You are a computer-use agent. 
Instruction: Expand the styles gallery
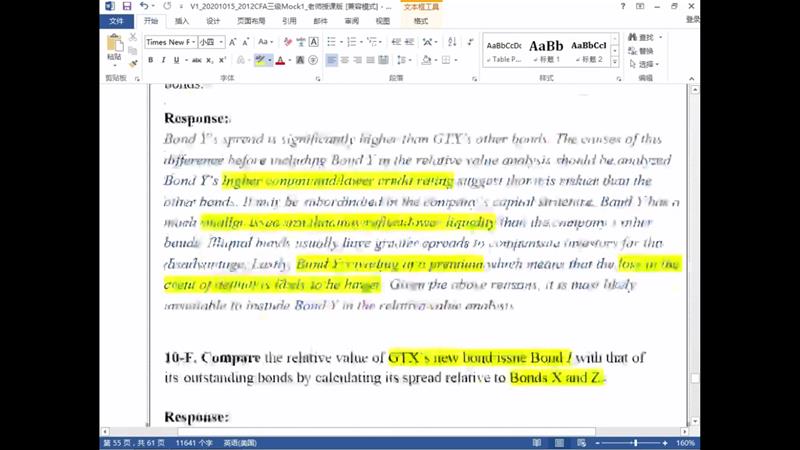pos(617,63)
